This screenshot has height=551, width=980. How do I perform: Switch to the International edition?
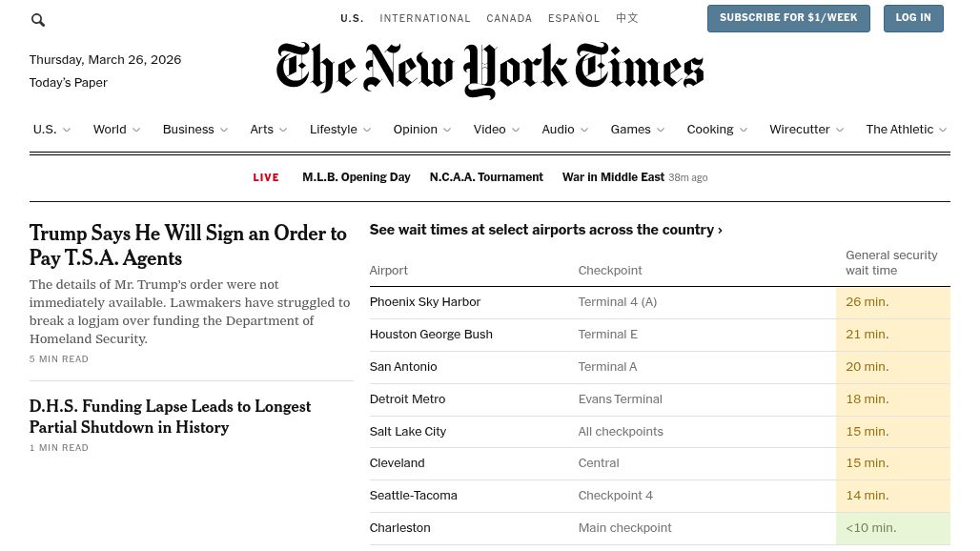click(x=425, y=18)
